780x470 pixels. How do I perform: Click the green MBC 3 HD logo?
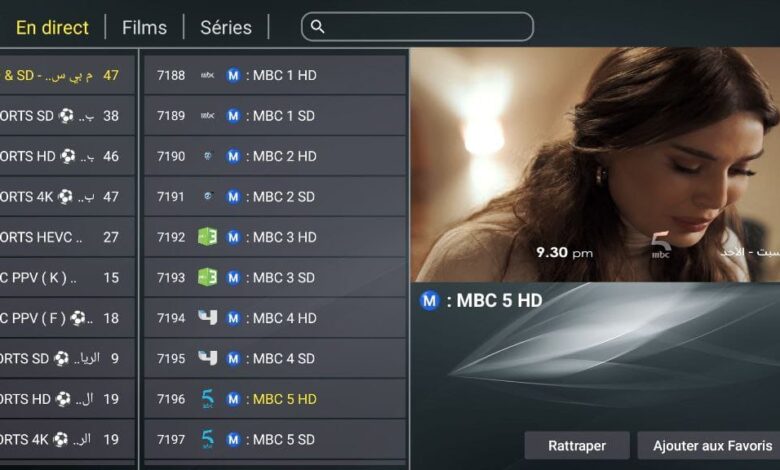point(207,237)
